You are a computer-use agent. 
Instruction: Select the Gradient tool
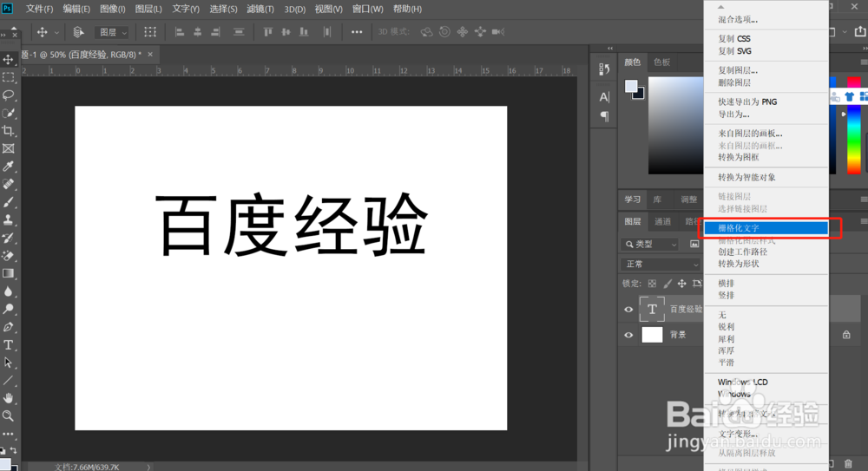9,273
